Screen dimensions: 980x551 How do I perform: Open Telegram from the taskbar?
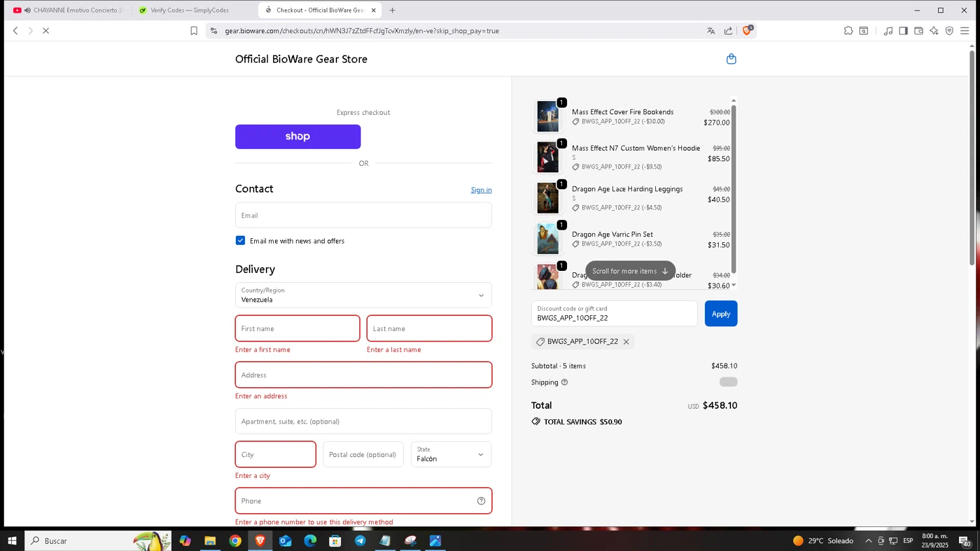coord(360,541)
